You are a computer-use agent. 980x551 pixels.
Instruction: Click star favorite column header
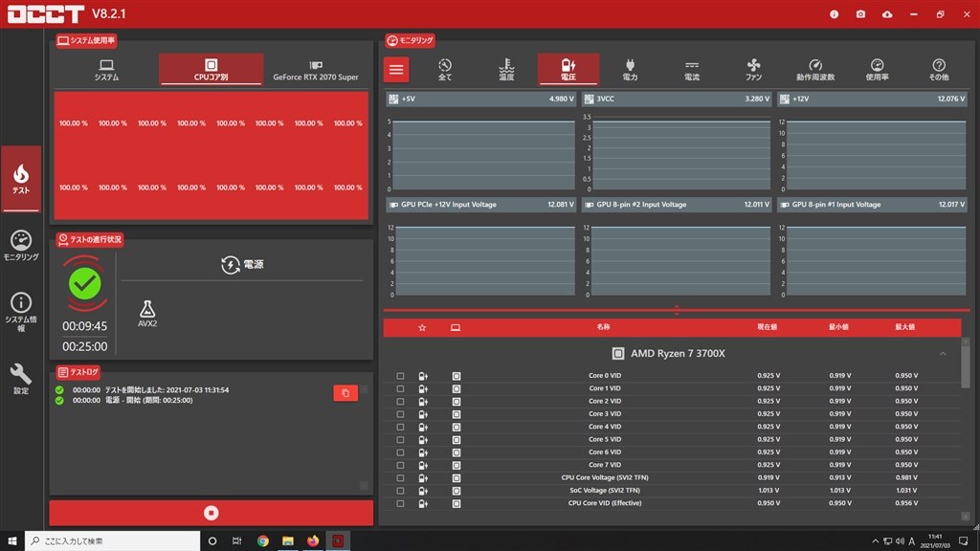[422, 327]
